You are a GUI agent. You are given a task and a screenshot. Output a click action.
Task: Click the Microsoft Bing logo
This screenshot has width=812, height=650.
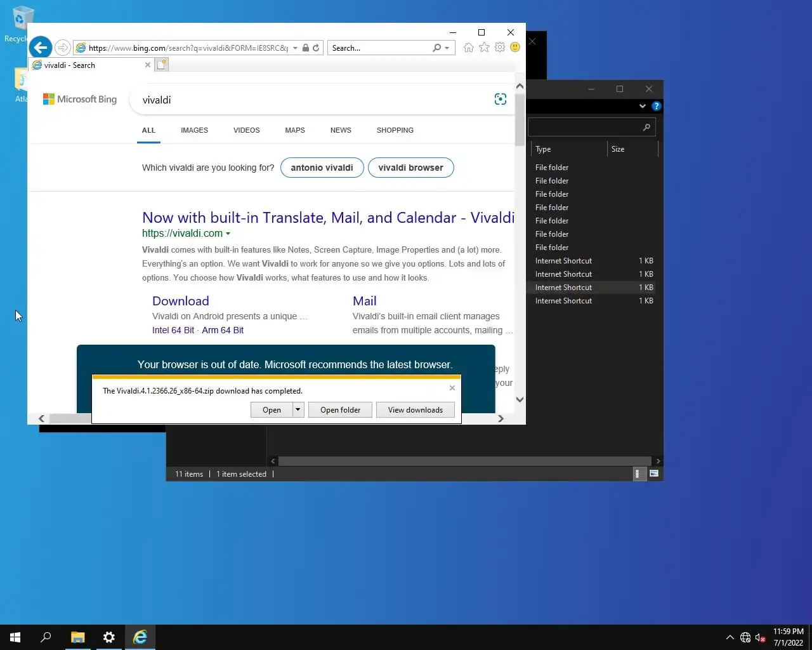click(x=80, y=99)
